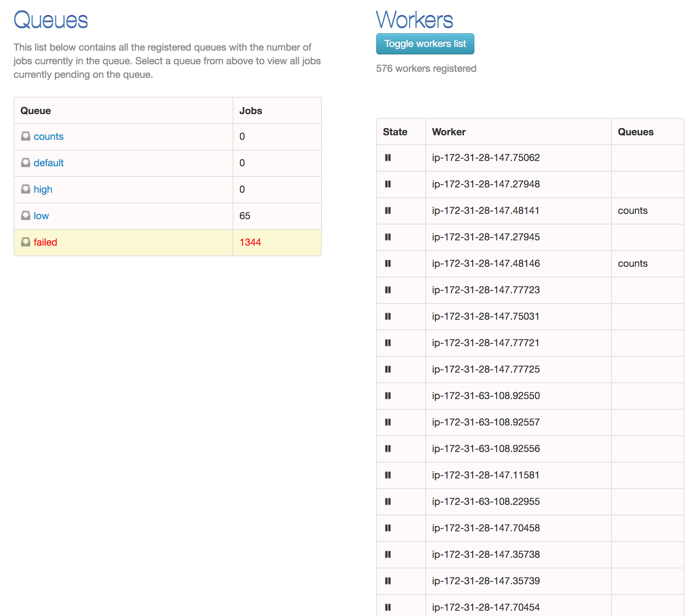Click pause icon for worker ip-172-31-63-108.92550
Screen dimensions: 698x616
point(388,396)
